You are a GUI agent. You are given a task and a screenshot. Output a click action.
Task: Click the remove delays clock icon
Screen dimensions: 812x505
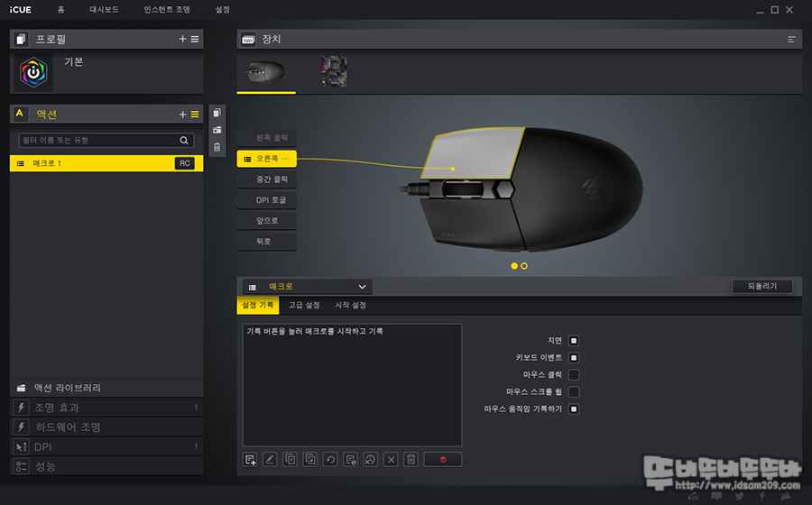(370, 460)
